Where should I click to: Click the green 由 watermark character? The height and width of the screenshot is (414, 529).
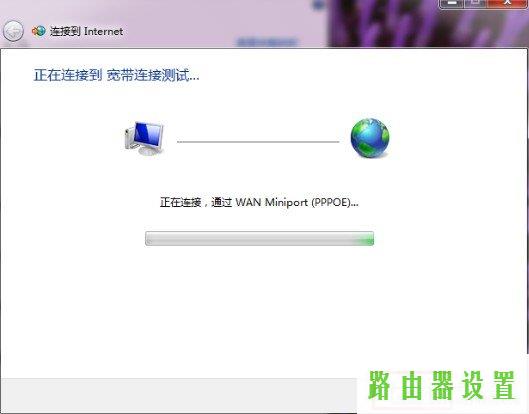click(412, 386)
